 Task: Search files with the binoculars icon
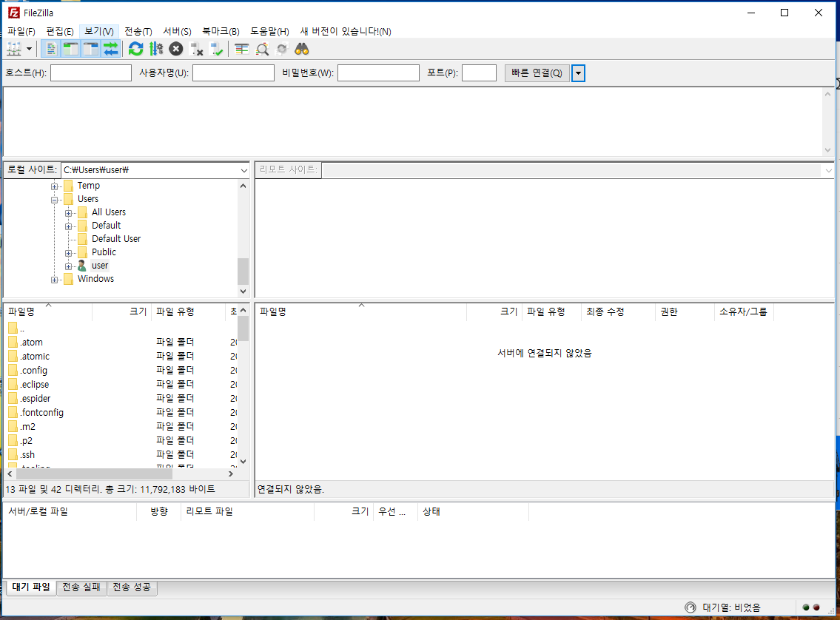302,50
